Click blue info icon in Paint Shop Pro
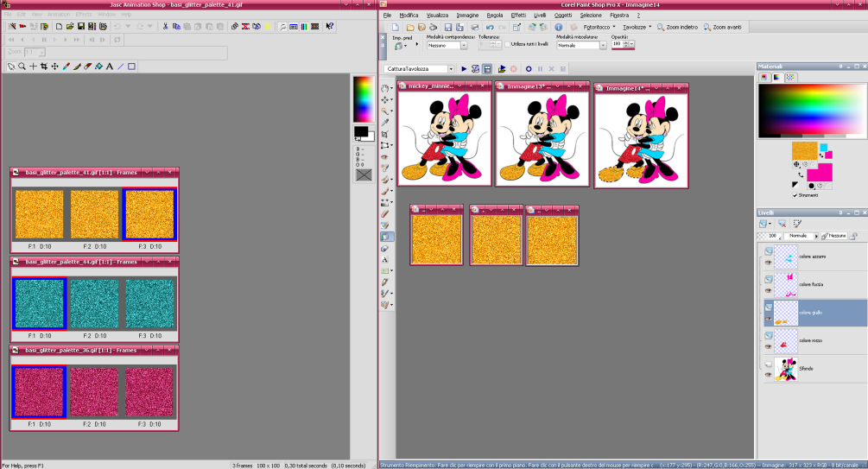Viewport: 868px width, 469px height. (x=559, y=27)
